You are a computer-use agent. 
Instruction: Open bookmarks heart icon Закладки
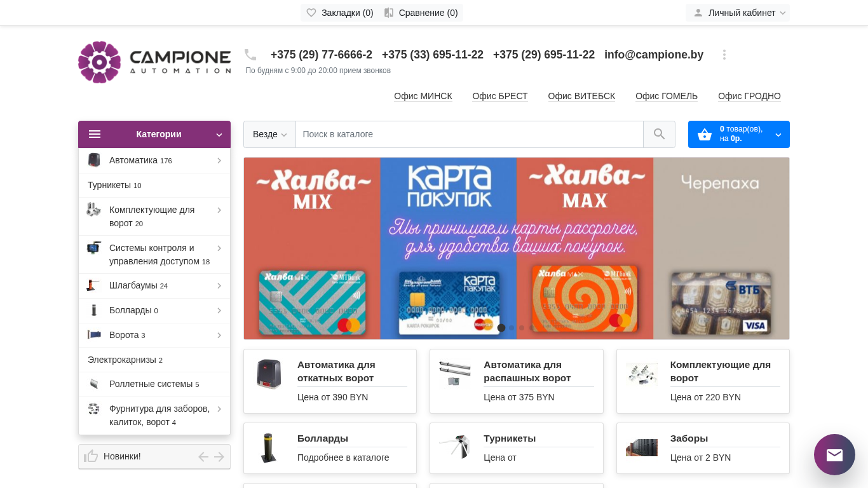[311, 13]
